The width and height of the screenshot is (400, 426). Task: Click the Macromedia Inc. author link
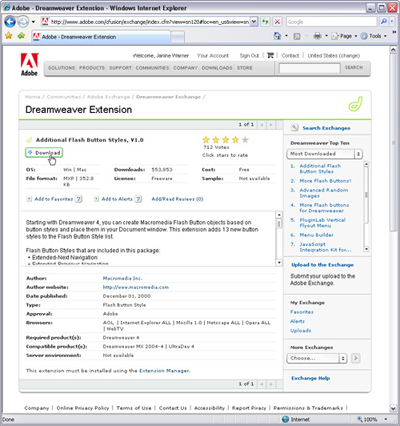122,278
